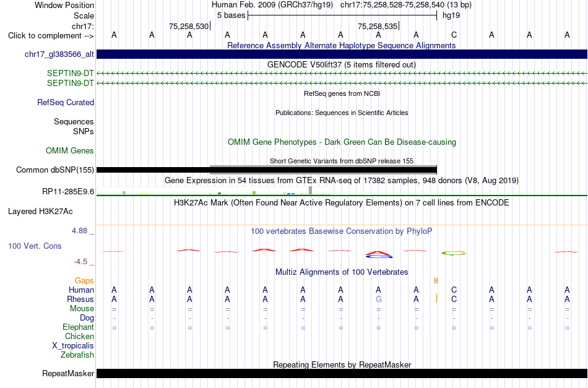This screenshot has height=388, width=588.
Task: Click the 'RepeatMasker' track label
Action: [x=68, y=373]
